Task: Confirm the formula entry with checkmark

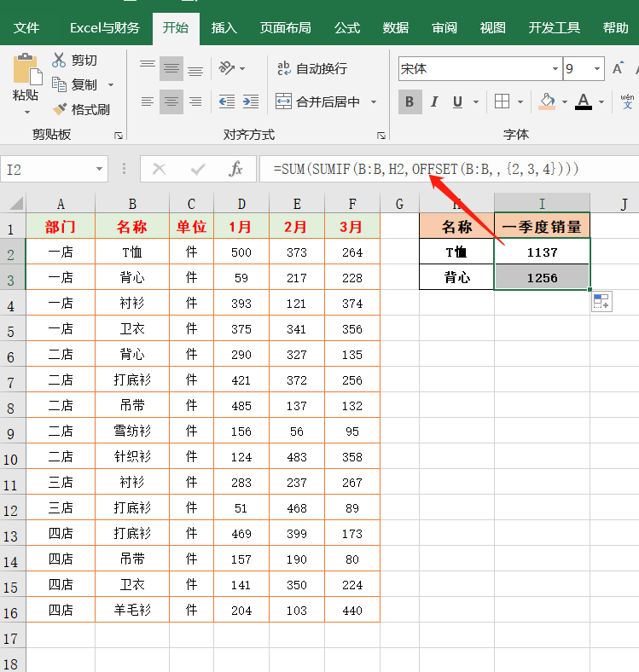Action: pyautogui.click(x=198, y=170)
